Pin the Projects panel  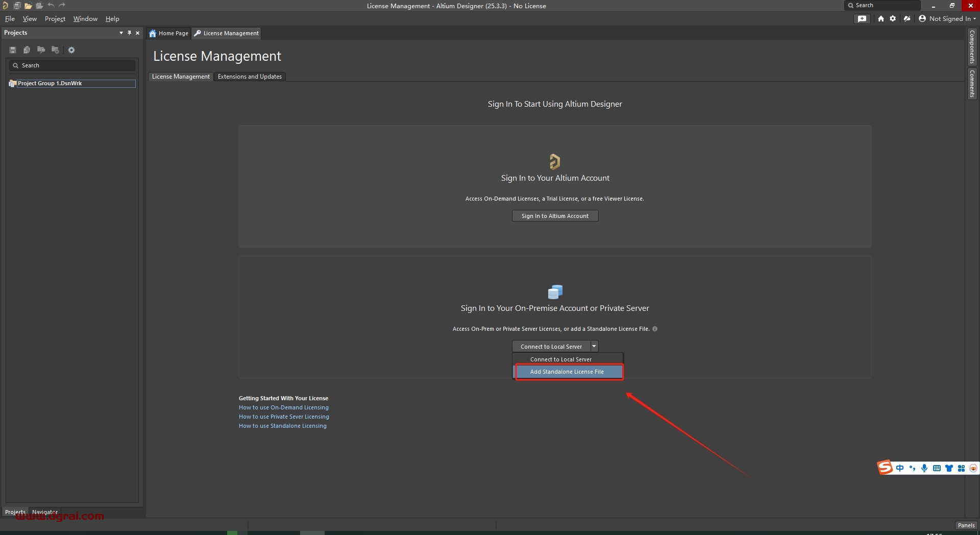(x=129, y=33)
